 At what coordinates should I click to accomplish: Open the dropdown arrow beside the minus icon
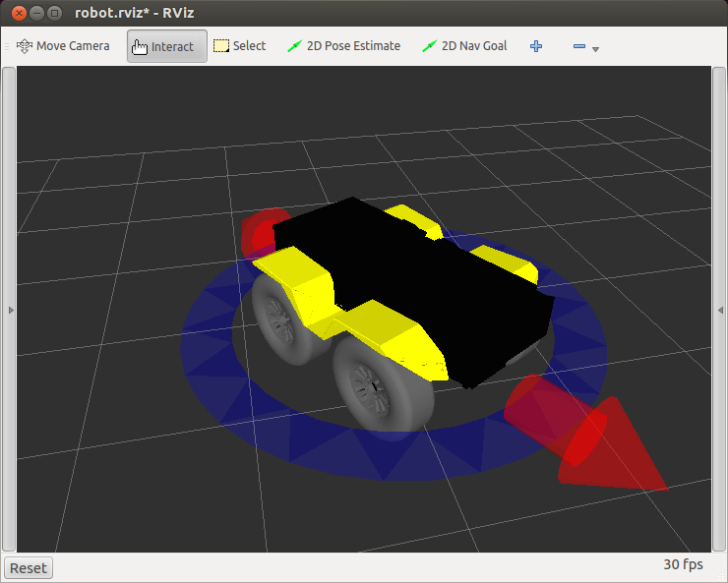596,48
